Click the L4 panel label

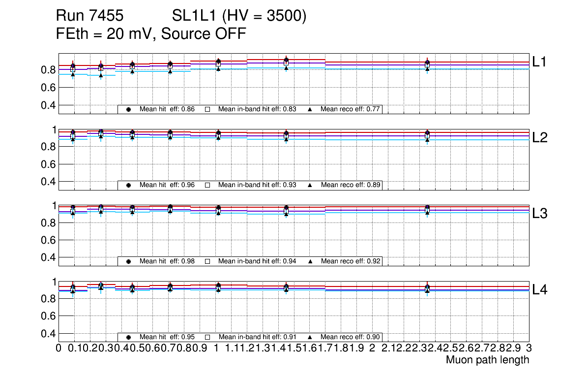coord(540,290)
